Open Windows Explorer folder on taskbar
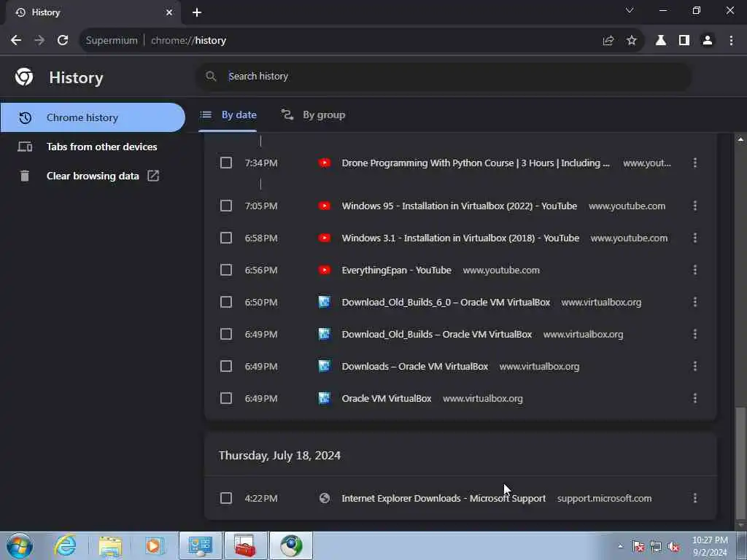The height and width of the screenshot is (560, 747). (110, 545)
